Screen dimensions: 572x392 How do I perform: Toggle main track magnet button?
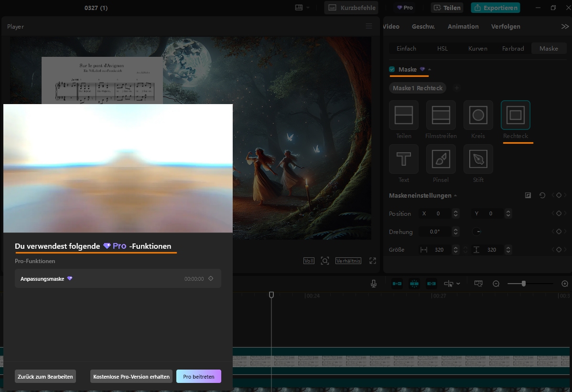pyautogui.click(x=397, y=284)
